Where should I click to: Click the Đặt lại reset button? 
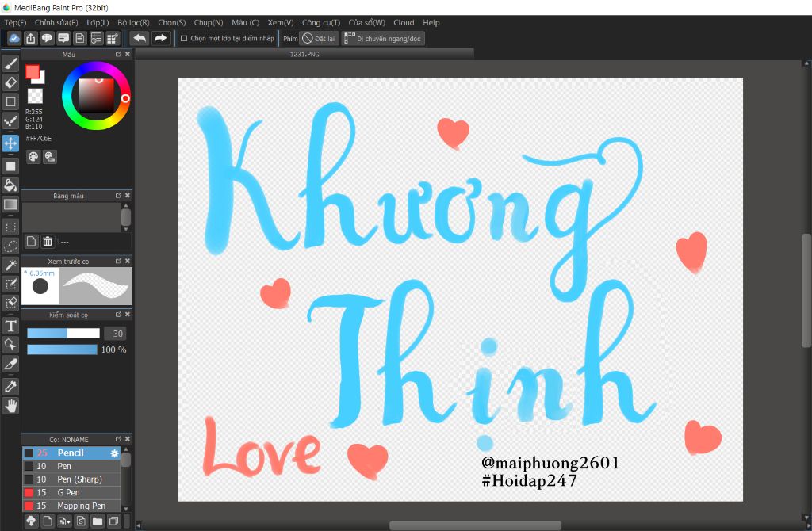pyautogui.click(x=319, y=38)
